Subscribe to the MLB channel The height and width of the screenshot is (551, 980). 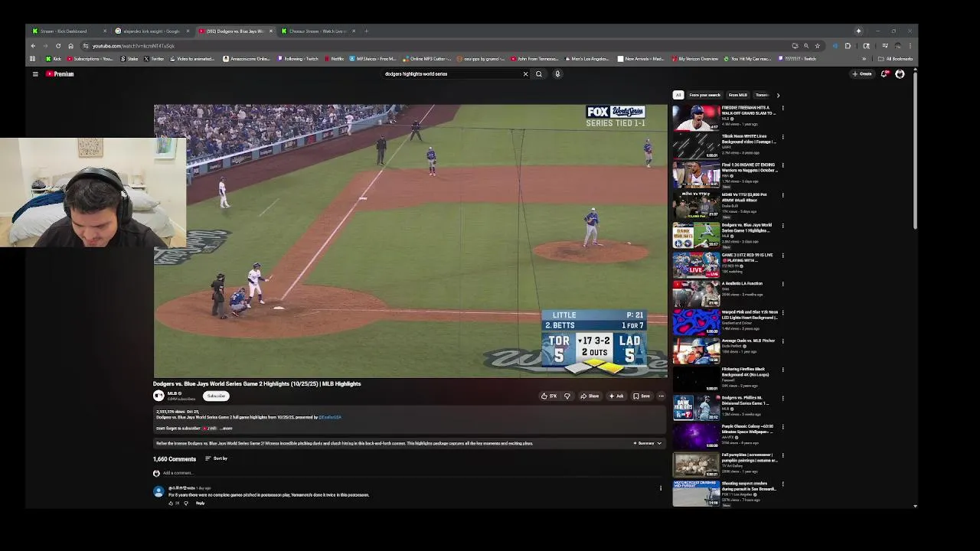[x=217, y=396]
